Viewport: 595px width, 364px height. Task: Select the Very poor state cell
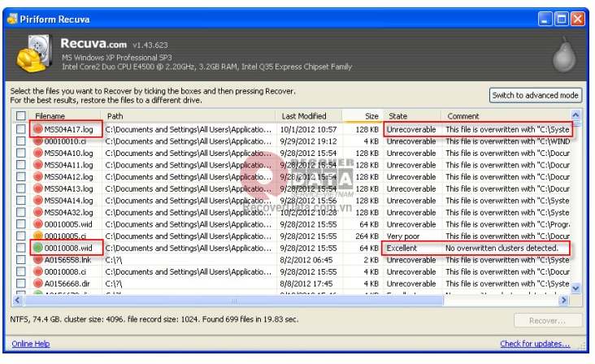coord(403,236)
